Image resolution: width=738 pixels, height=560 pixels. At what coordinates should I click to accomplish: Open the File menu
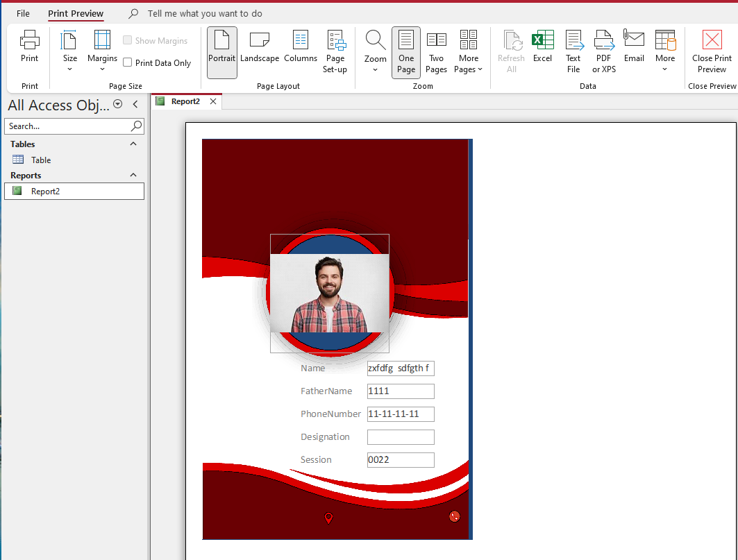23,14
